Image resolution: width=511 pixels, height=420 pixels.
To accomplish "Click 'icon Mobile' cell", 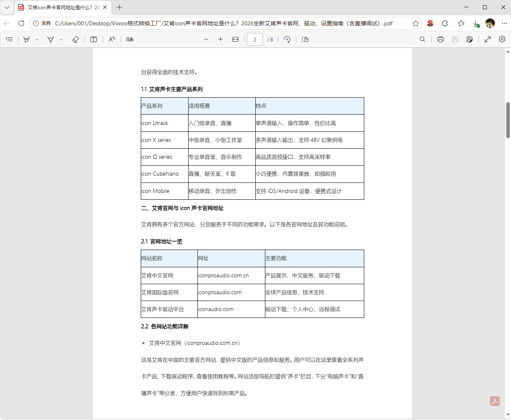I will click(x=164, y=191).
